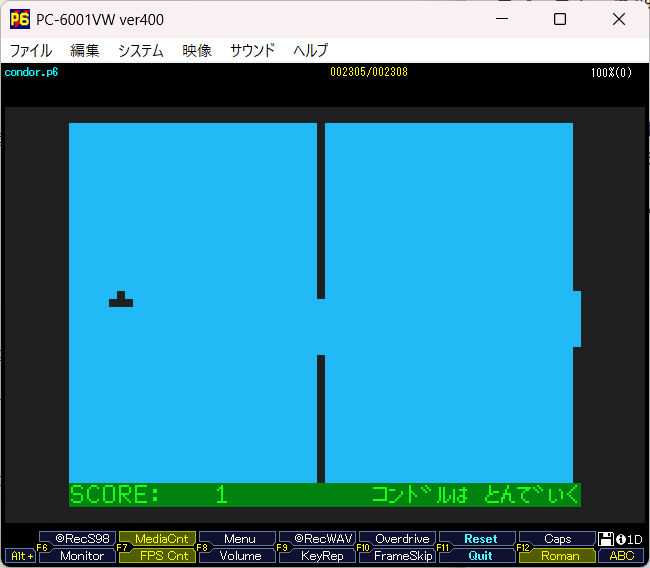The width and height of the screenshot is (650, 568).
Task: Open the システム menu
Action: [140, 50]
